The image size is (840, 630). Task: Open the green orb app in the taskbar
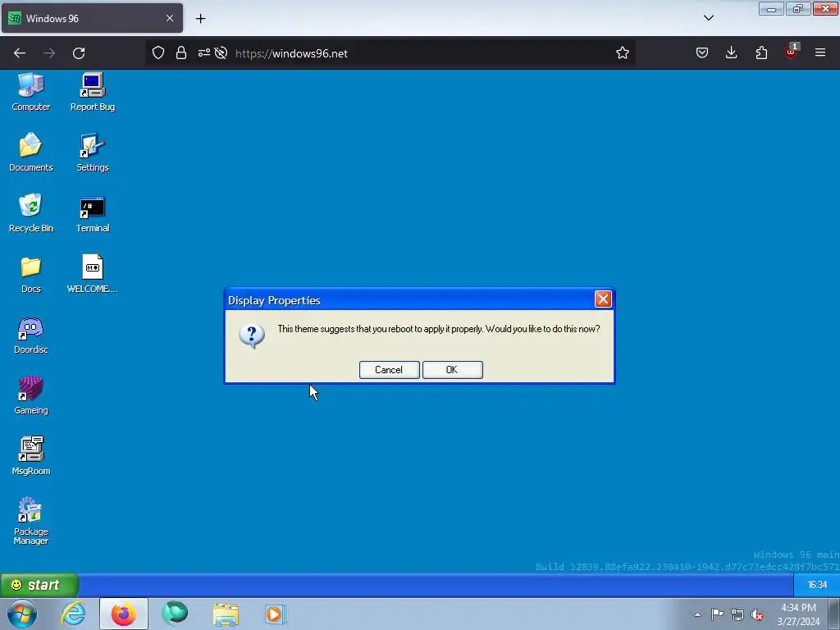tap(175, 614)
